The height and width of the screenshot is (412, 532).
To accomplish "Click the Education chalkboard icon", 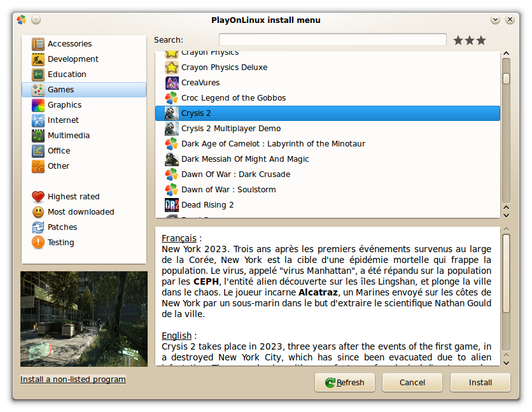I will [x=38, y=75].
